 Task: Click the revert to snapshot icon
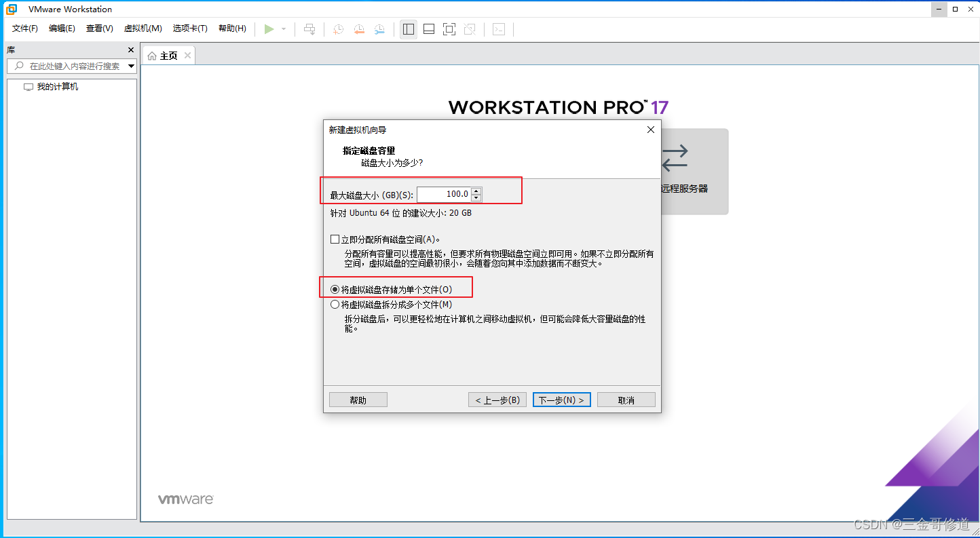[x=359, y=29]
